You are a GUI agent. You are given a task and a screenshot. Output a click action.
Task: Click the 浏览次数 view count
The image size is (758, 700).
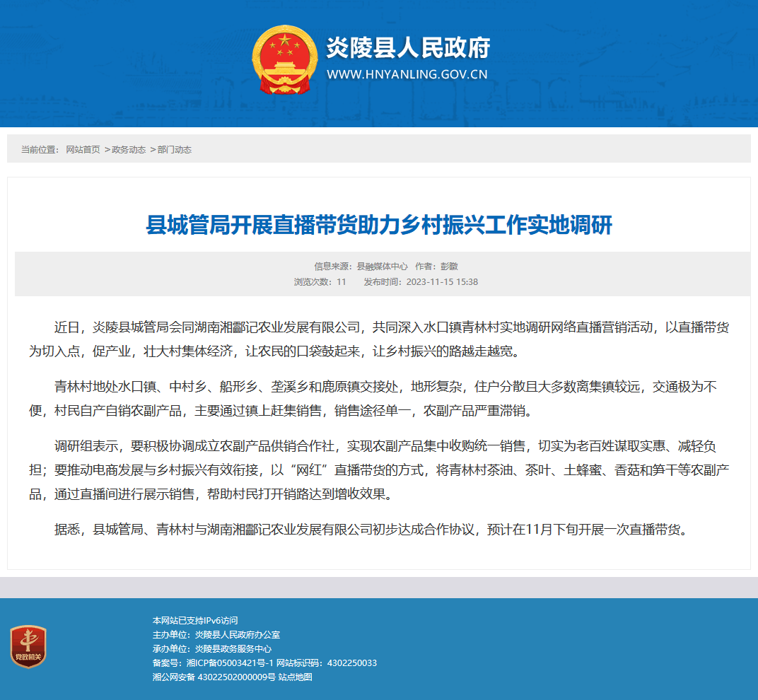coord(320,282)
